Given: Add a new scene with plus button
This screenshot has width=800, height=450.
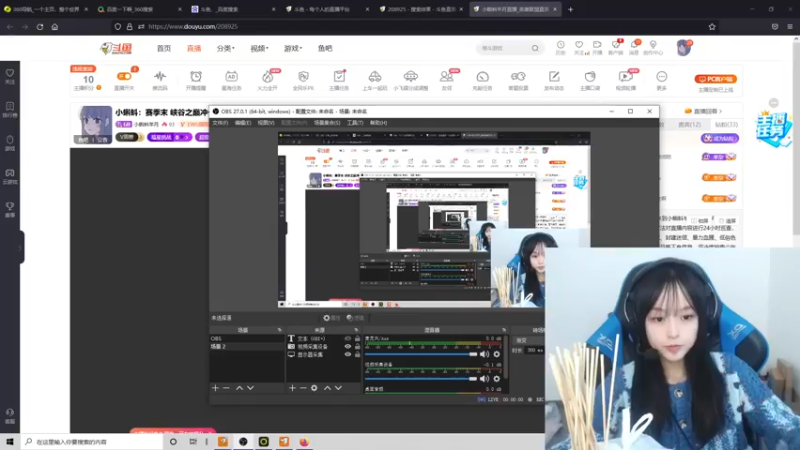Looking at the screenshot, I should (215, 388).
